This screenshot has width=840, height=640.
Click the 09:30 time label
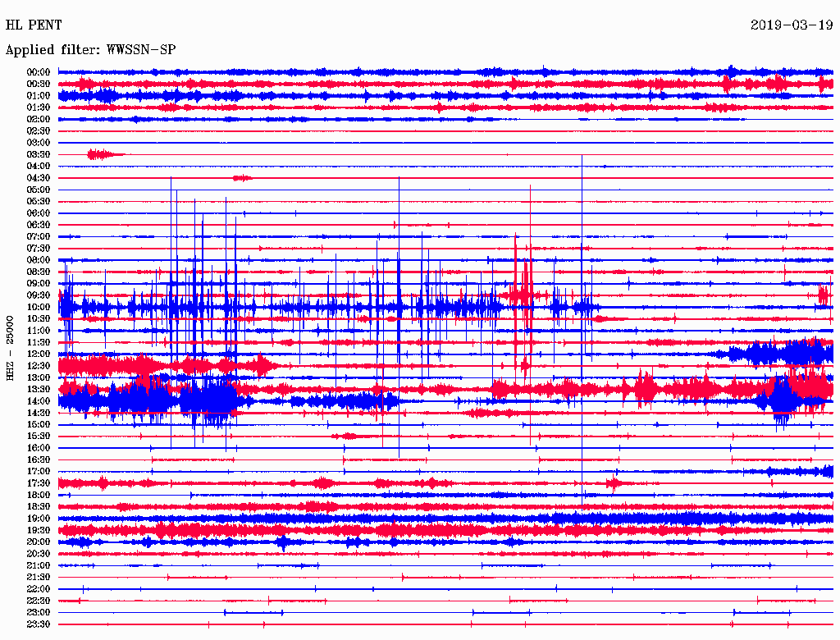[x=39, y=295]
